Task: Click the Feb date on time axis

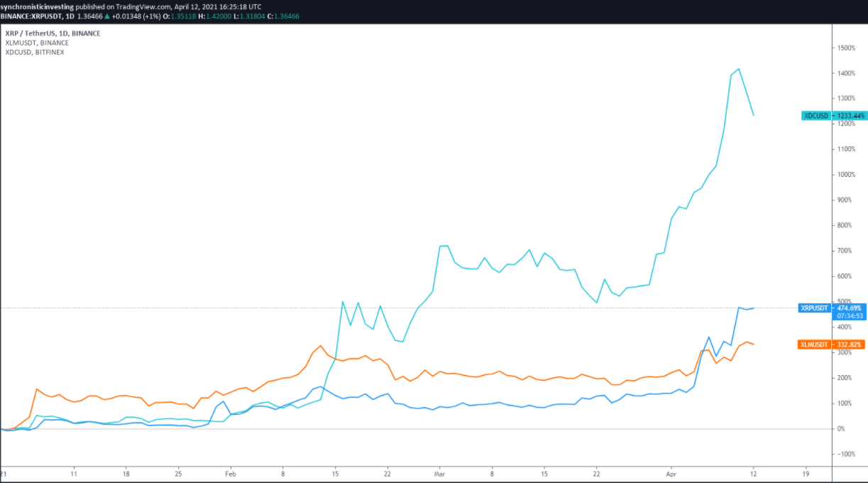Action: pyautogui.click(x=230, y=472)
